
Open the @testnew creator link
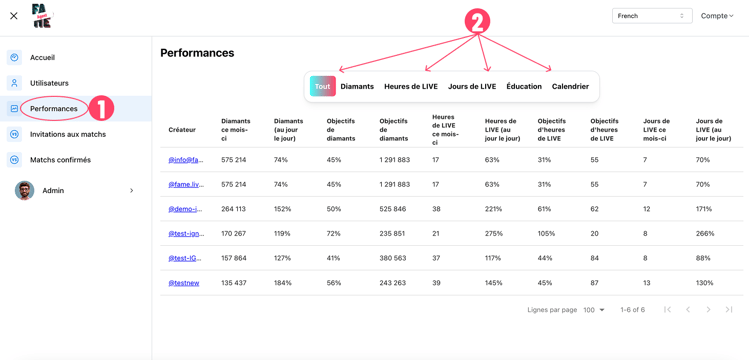(x=184, y=283)
